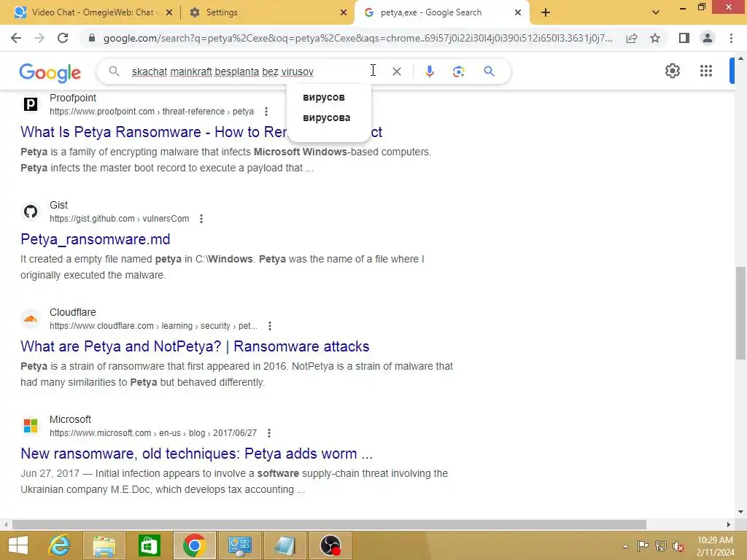
Task: Share this page icon in address bar
Action: [632, 38]
